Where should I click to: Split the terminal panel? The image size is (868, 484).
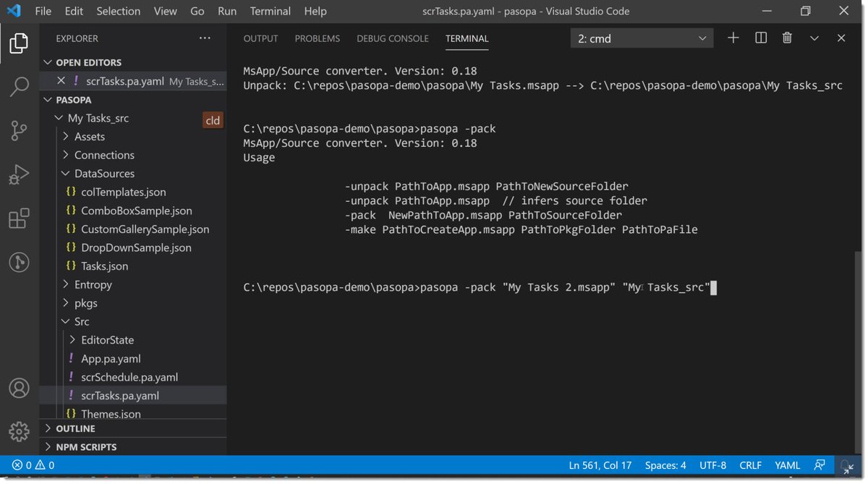[761, 38]
